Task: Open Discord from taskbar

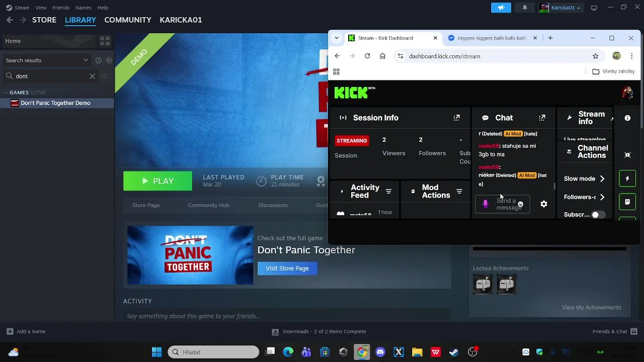Action: point(380,352)
